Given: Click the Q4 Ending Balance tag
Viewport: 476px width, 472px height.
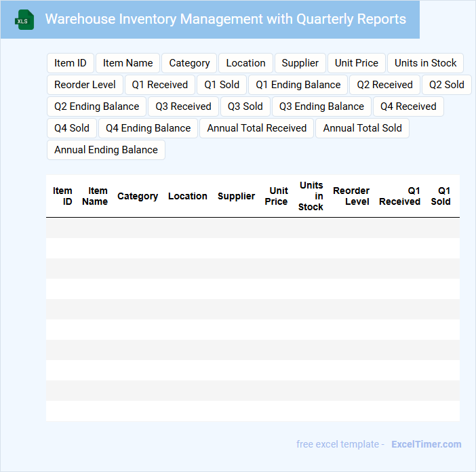Looking at the screenshot, I should [148, 128].
